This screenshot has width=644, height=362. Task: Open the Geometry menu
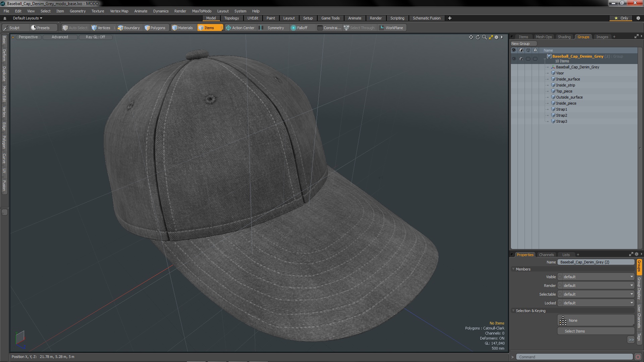pos(77,11)
